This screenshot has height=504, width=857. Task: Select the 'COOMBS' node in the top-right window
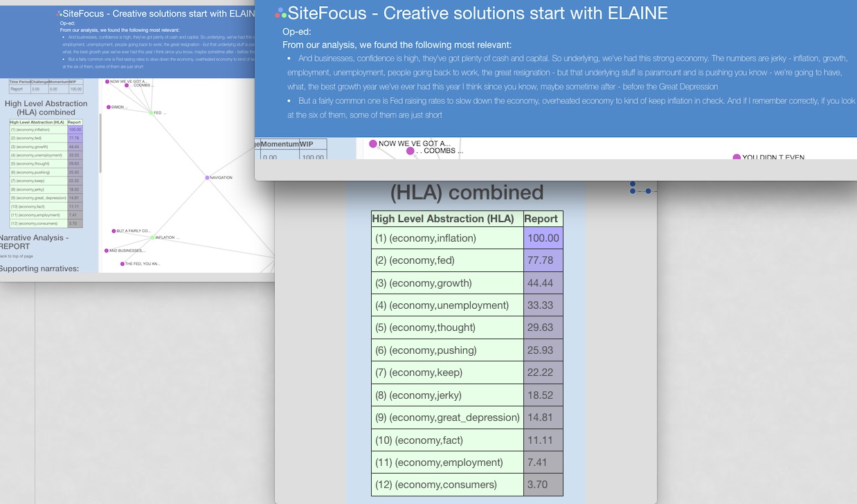[x=411, y=151]
